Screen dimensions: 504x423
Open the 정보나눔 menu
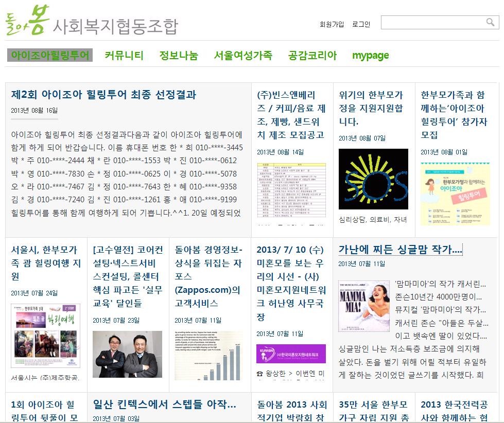pyautogui.click(x=179, y=55)
